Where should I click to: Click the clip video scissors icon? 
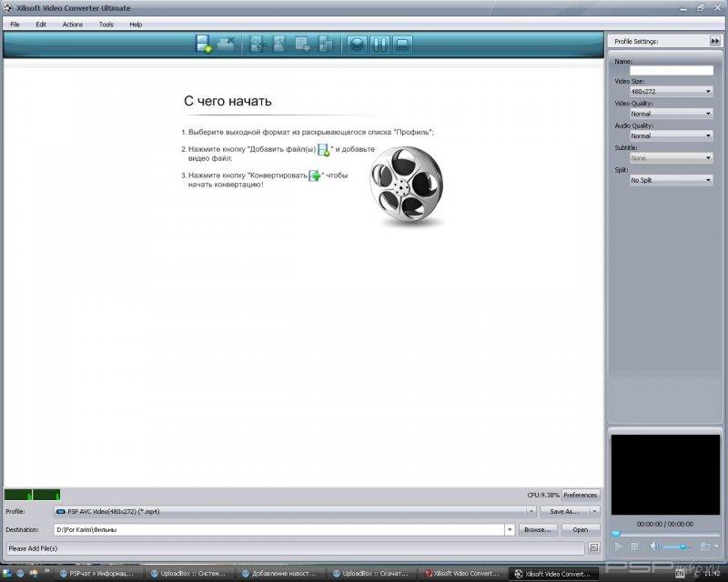click(x=258, y=44)
